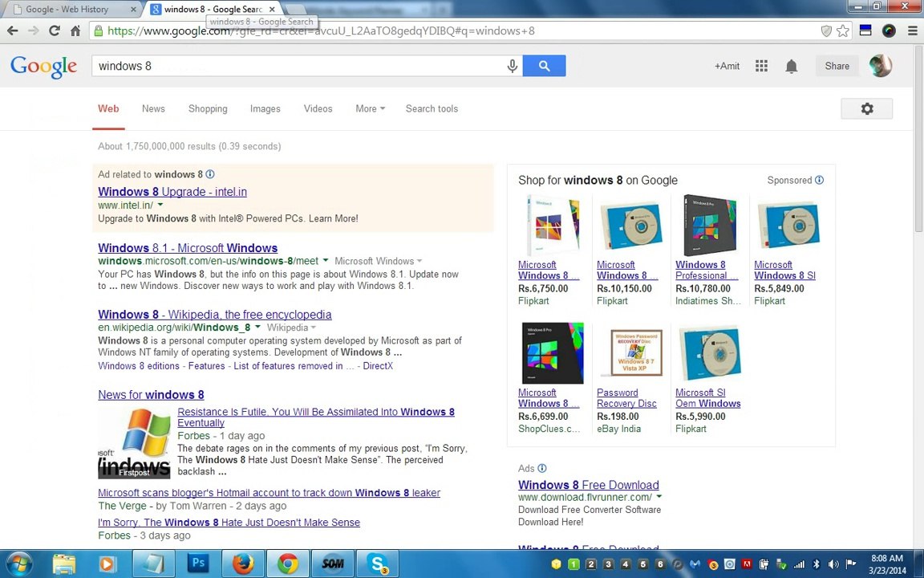Open Search tools menu
The height and width of the screenshot is (578, 924).
click(x=432, y=108)
